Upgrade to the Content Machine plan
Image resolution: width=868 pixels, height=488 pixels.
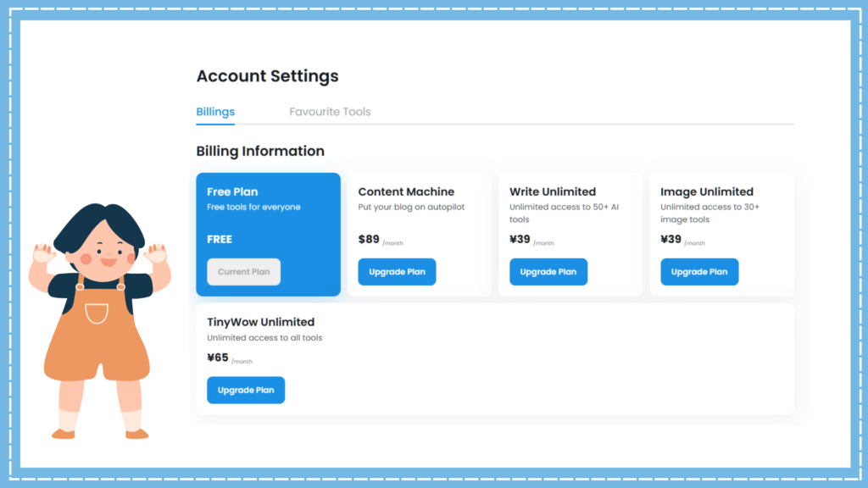tap(397, 272)
